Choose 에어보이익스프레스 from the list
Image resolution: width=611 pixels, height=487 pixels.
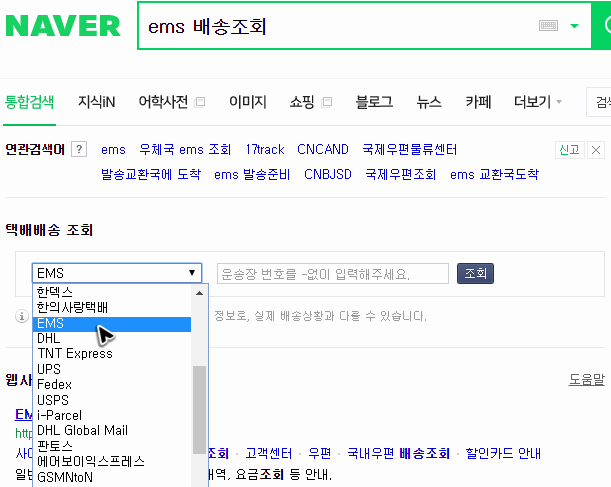(112, 461)
